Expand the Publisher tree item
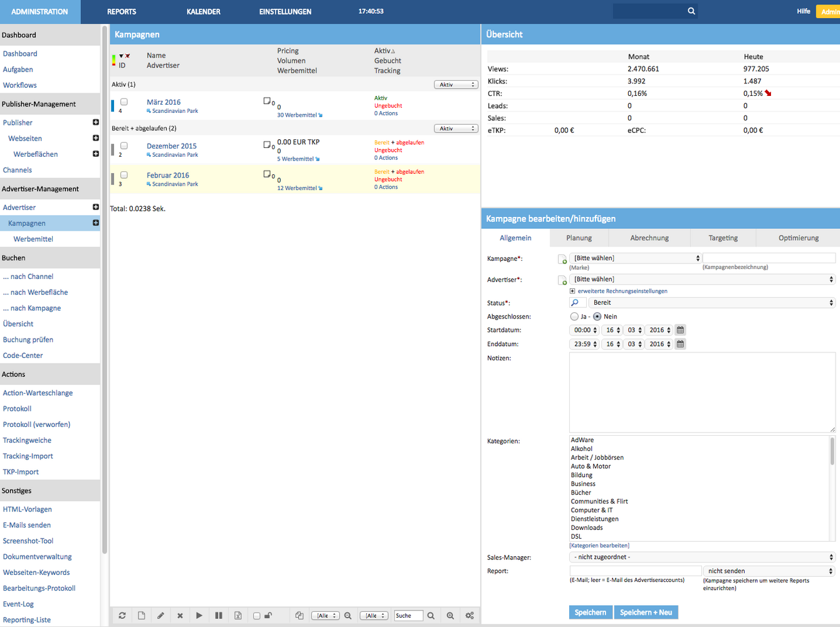840x627 pixels. 96,123
